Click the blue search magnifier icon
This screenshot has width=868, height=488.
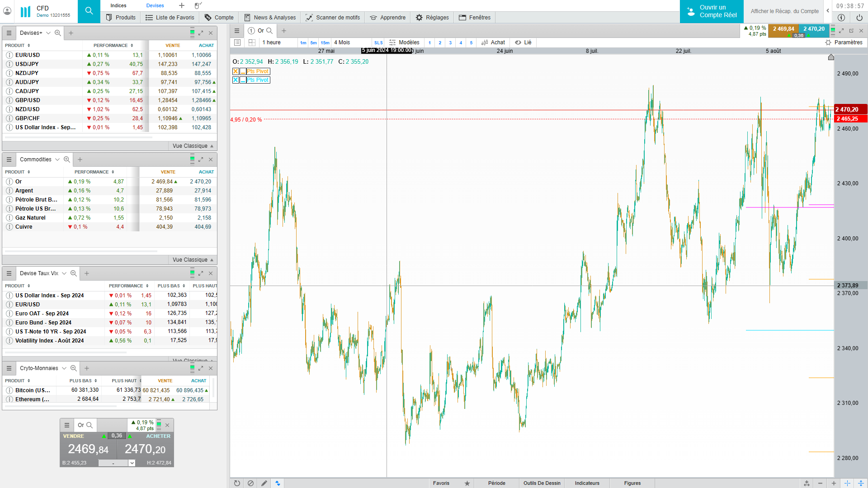click(89, 11)
